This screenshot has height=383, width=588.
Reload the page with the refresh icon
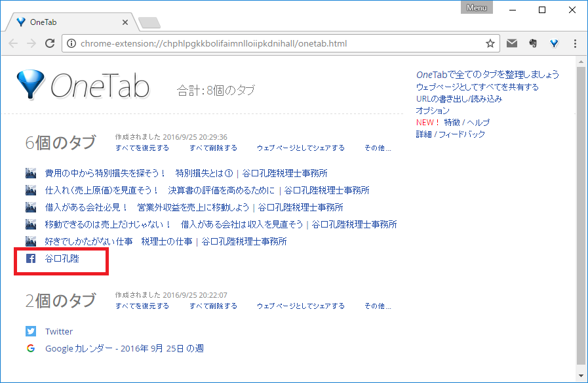[49, 44]
